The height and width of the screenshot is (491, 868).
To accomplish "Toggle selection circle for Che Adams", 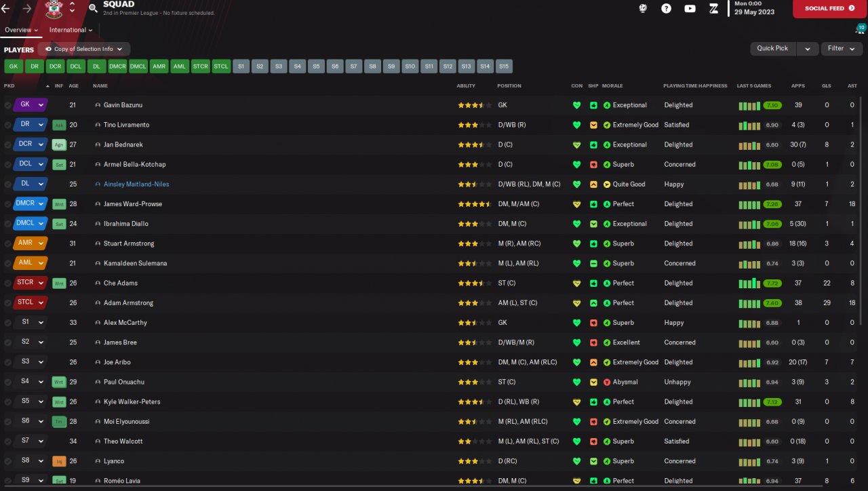I will 7,283.
